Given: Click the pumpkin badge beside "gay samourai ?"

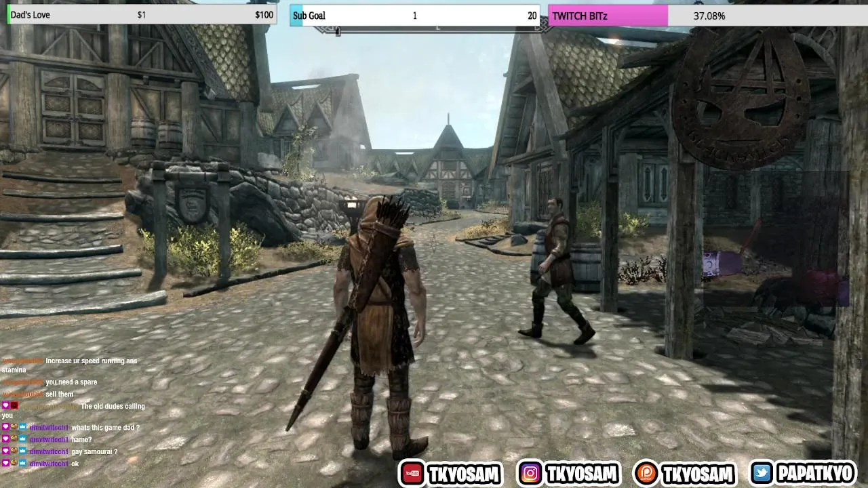Looking at the screenshot, I should tap(14, 451).
